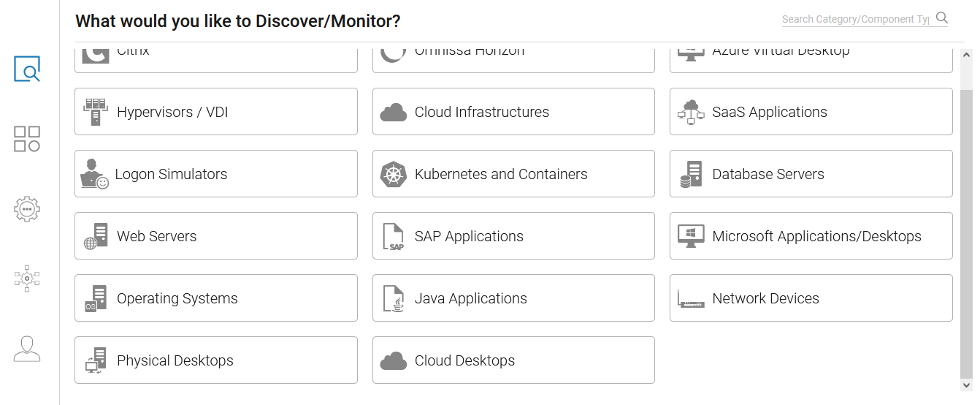This screenshot has width=980, height=405.
Task: Click the Network Devices router icon
Action: point(691,298)
